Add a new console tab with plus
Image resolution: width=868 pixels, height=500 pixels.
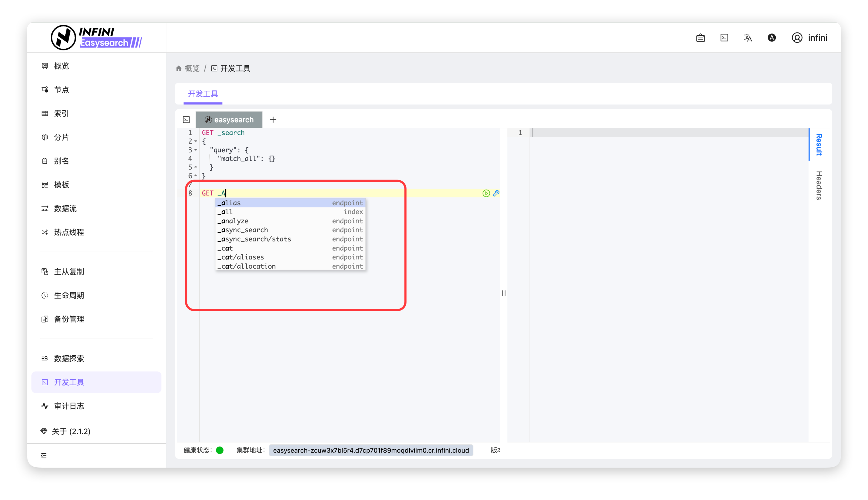tap(273, 120)
